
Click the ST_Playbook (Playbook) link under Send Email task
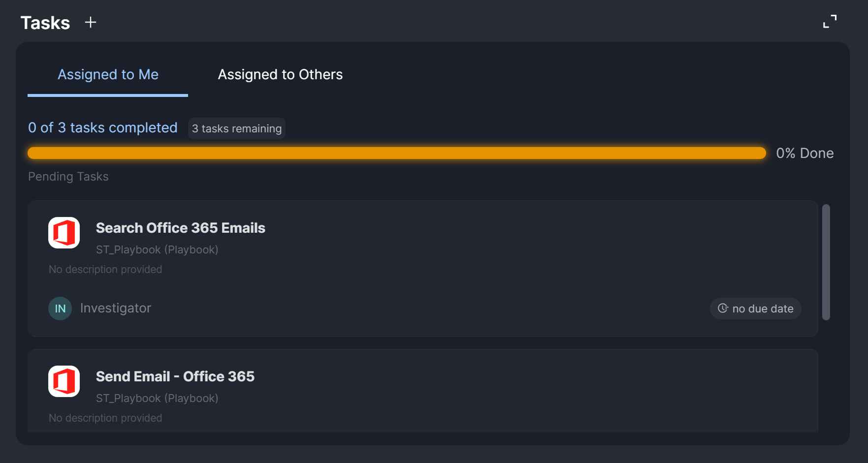[x=157, y=398]
